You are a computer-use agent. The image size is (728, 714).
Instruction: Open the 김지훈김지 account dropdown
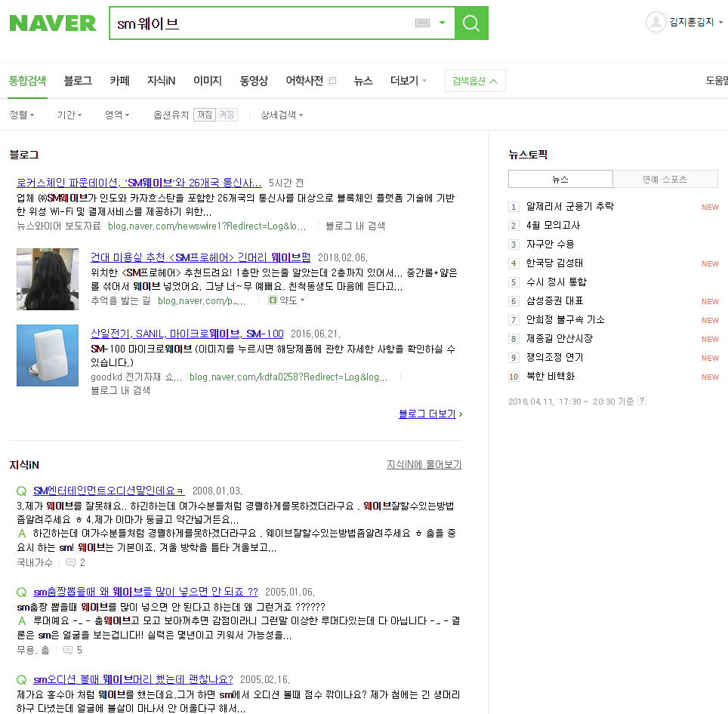(x=696, y=22)
